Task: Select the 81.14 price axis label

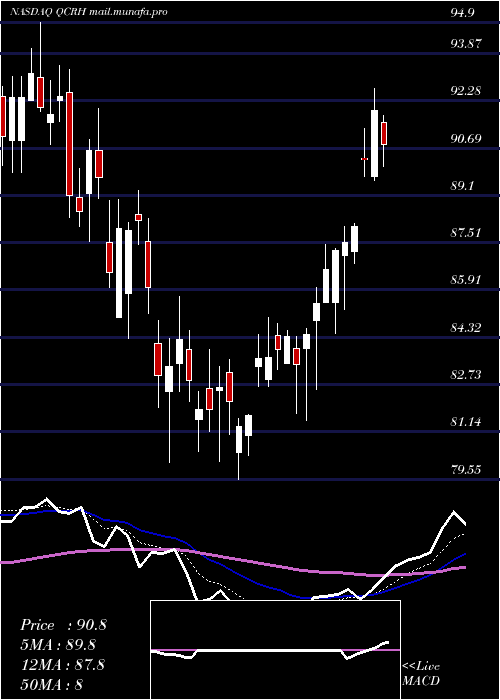Action: pos(467,422)
